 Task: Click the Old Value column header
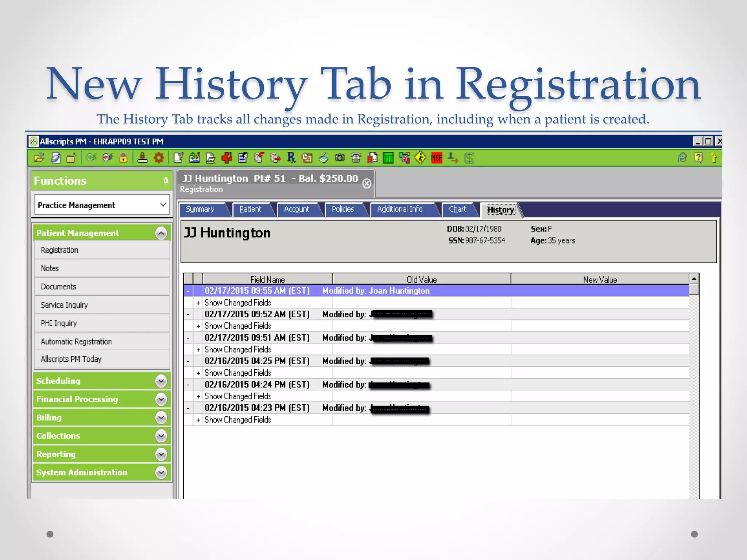tap(422, 280)
